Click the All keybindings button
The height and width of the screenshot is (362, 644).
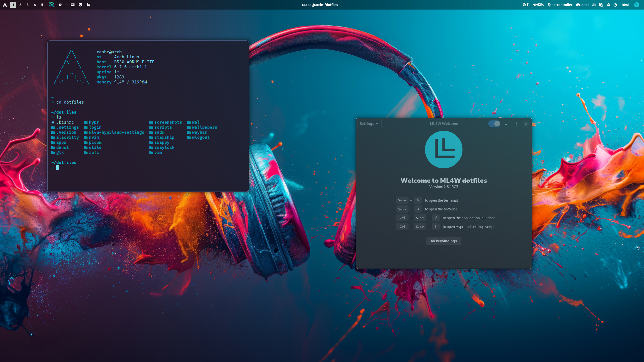tap(444, 241)
